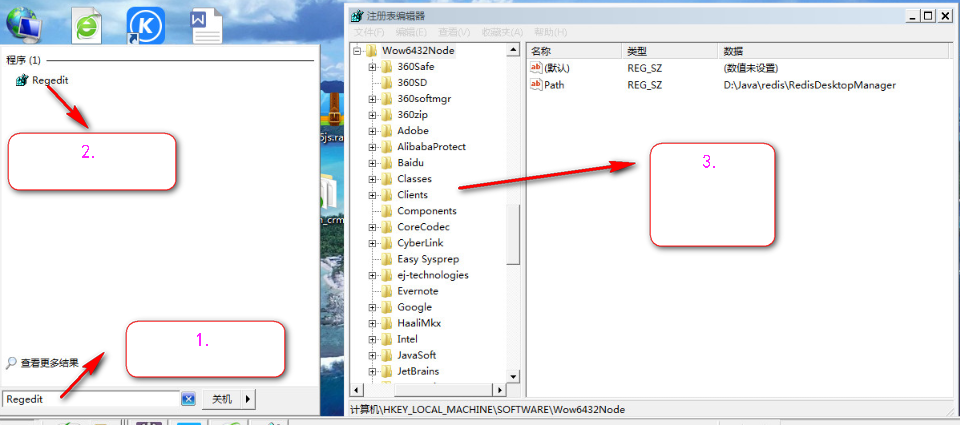
Task: Click the tree pane scroll-up arrow
Action: [x=514, y=50]
